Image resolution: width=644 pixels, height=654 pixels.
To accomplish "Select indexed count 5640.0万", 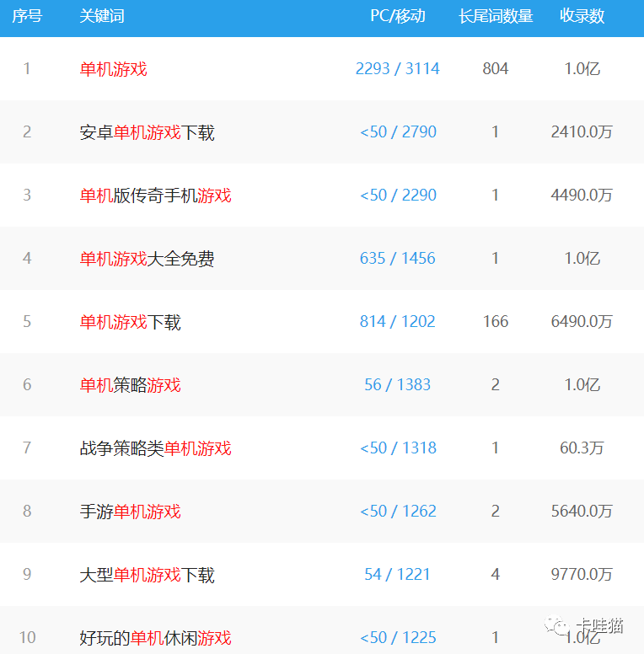I will (x=582, y=512).
